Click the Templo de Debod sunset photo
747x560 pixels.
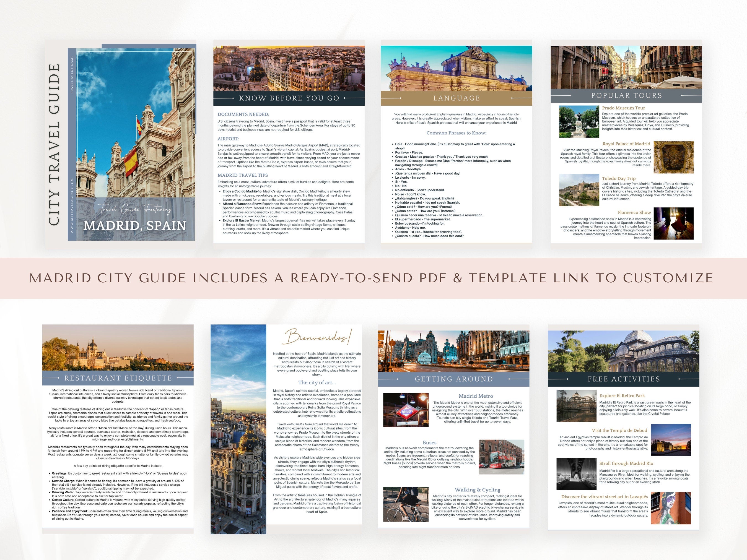670,440
